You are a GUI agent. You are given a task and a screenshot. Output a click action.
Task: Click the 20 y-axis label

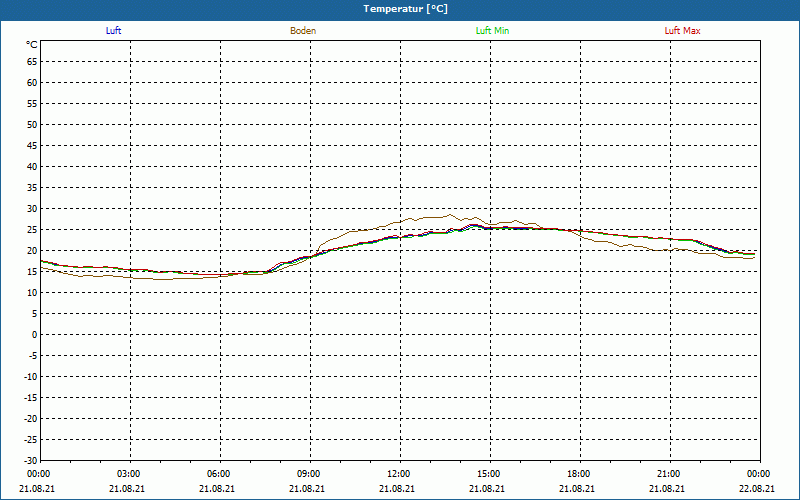click(x=32, y=251)
